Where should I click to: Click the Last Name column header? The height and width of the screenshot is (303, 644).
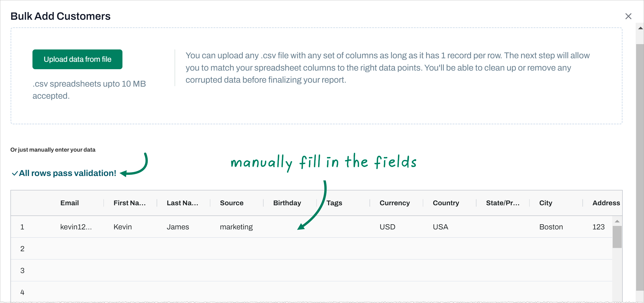tap(182, 203)
